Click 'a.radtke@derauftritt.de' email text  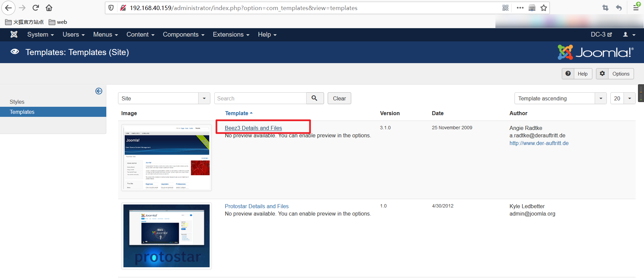click(x=537, y=135)
